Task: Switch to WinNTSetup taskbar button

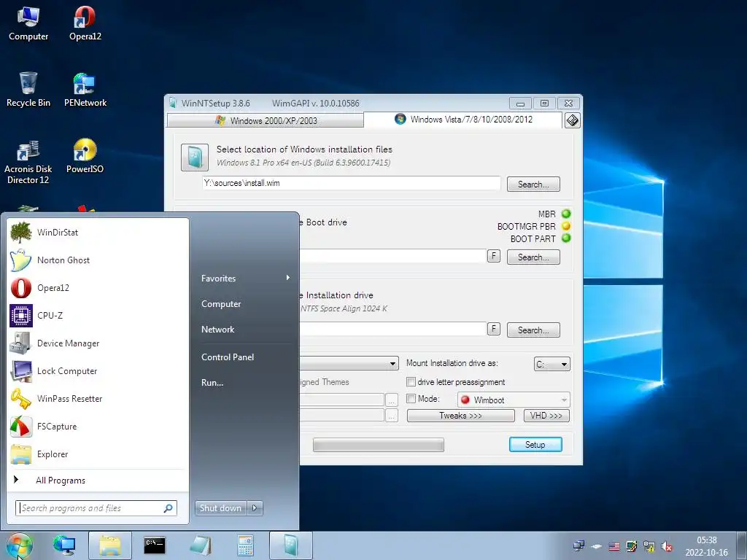Action: point(291,545)
